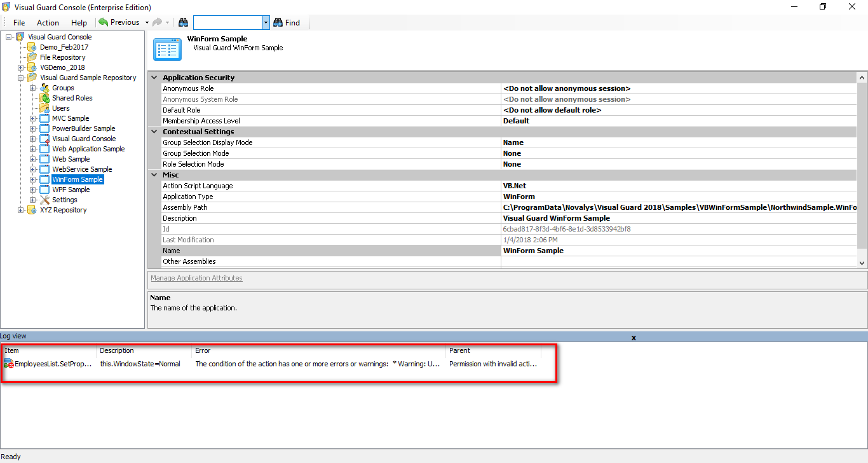Click the Find button
Image resolution: width=868 pixels, height=463 pixels.
(287, 22)
